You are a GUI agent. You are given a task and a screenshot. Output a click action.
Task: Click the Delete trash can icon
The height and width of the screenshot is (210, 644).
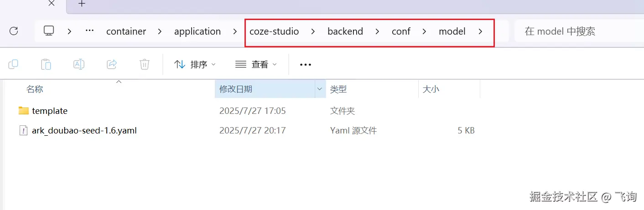point(145,64)
